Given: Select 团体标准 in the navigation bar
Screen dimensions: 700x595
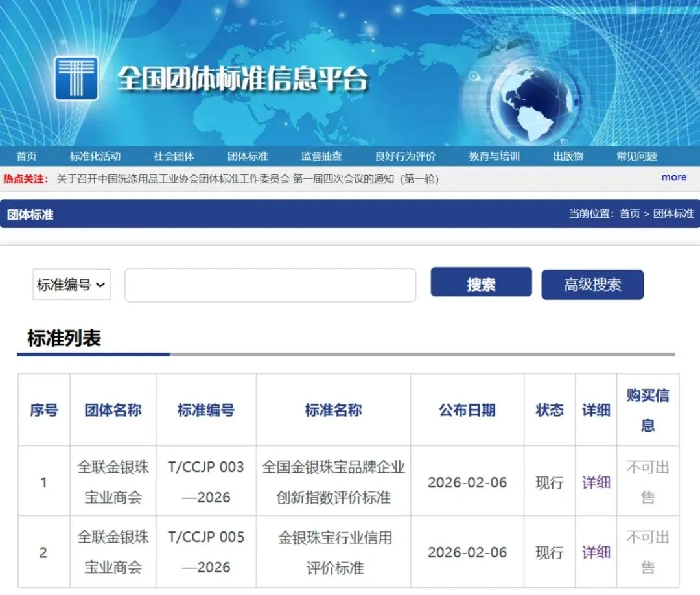Looking at the screenshot, I should pyautogui.click(x=248, y=156).
